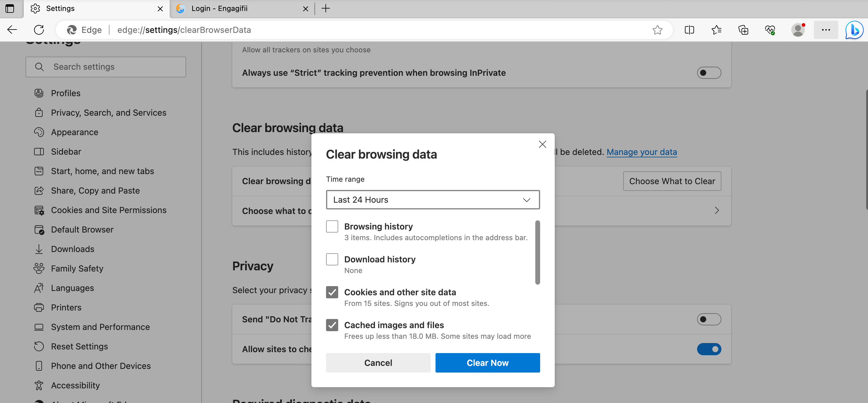
Task: Expand Choose what to clear row chevron
Action: point(717,210)
